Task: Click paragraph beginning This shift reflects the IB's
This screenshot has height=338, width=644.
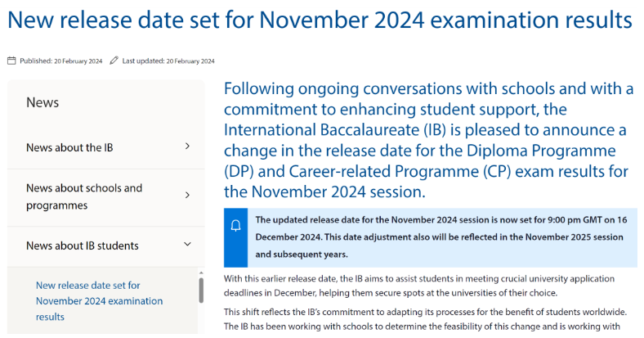Action: click(x=426, y=319)
